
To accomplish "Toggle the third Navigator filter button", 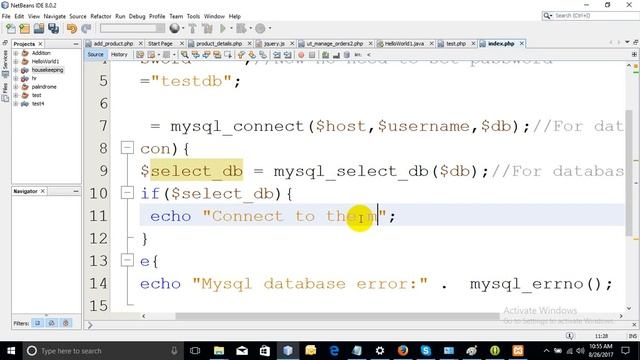I will 66,323.
